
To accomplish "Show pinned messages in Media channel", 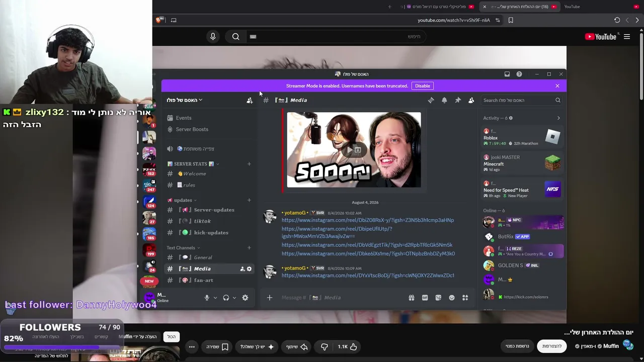I will (x=458, y=100).
